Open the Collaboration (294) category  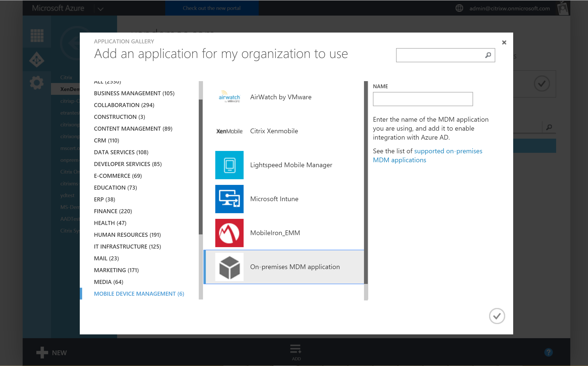124,105
